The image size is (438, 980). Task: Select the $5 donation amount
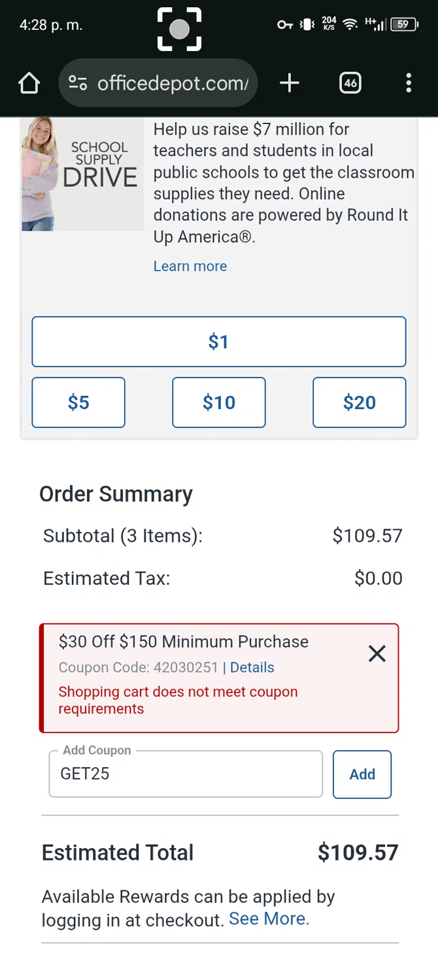pyautogui.click(x=78, y=402)
